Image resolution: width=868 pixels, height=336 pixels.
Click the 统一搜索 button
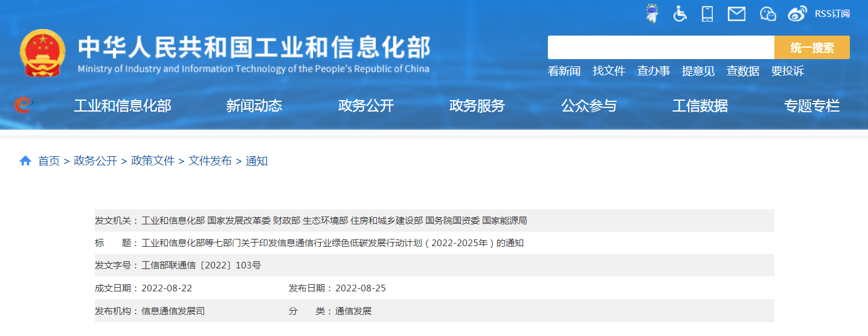pos(812,48)
